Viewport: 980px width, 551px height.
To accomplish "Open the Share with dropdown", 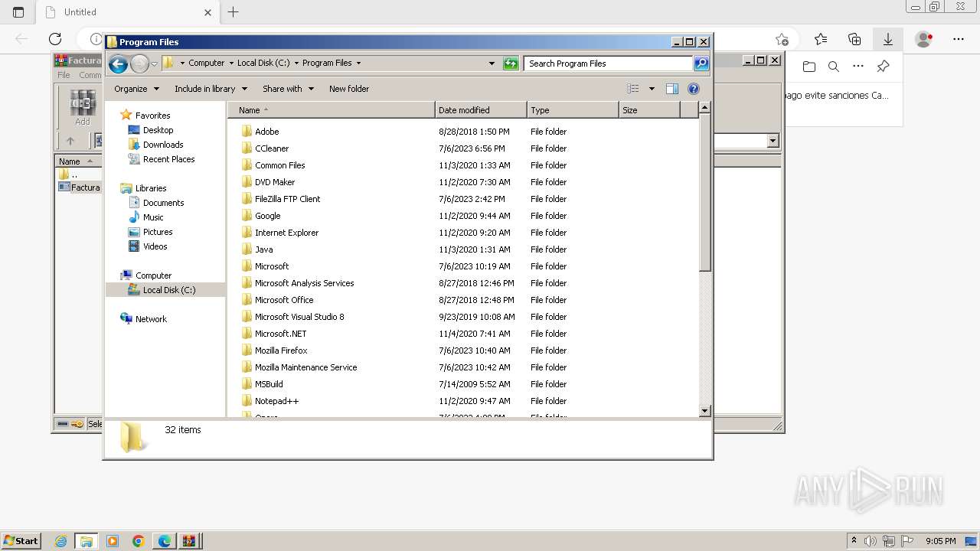I will coord(288,89).
